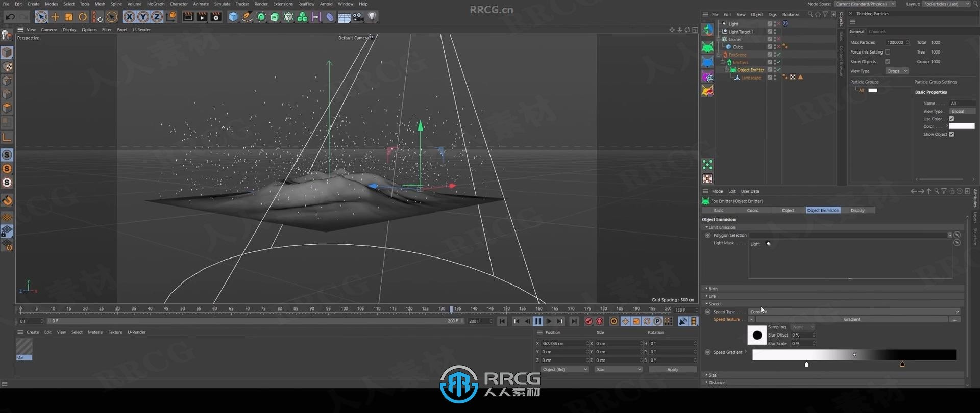
Task: Click the Speed Texture ellipsis button
Action: (x=955, y=319)
